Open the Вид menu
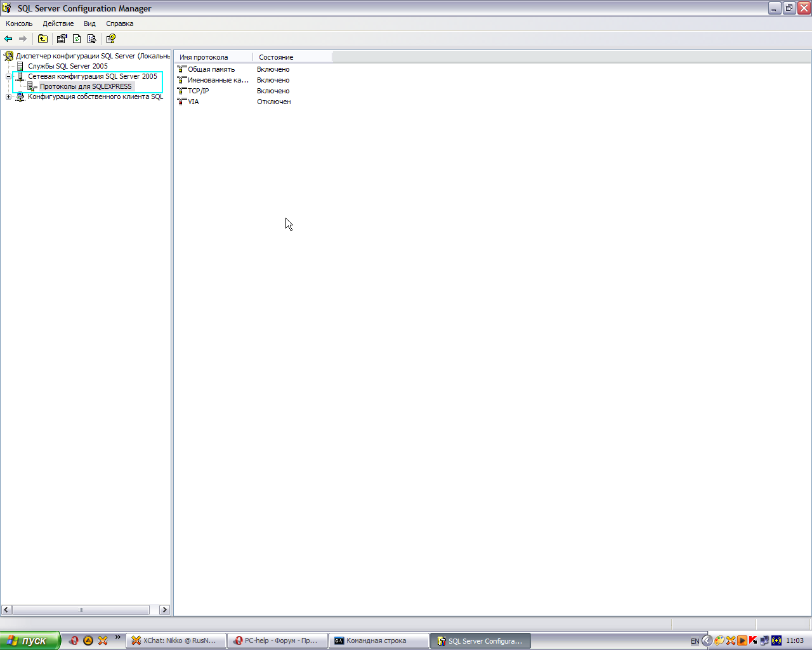Image resolution: width=812 pixels, height=650 pixels. click(89, 23)
